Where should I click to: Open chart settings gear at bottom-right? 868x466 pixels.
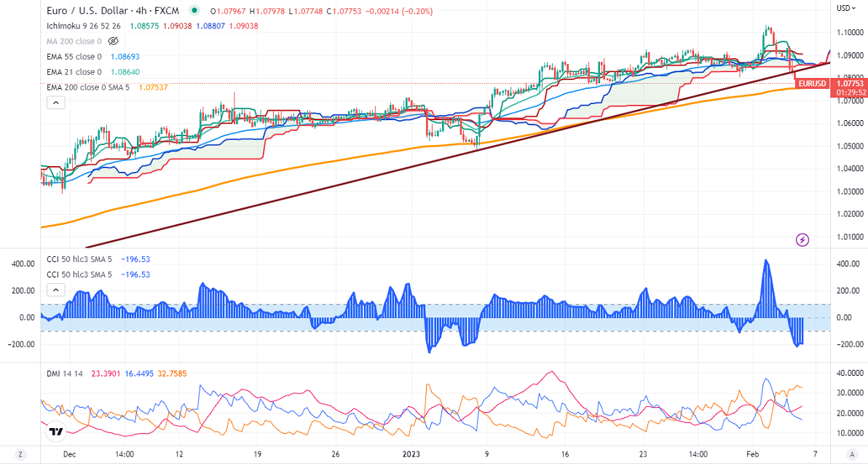point(847,454)
